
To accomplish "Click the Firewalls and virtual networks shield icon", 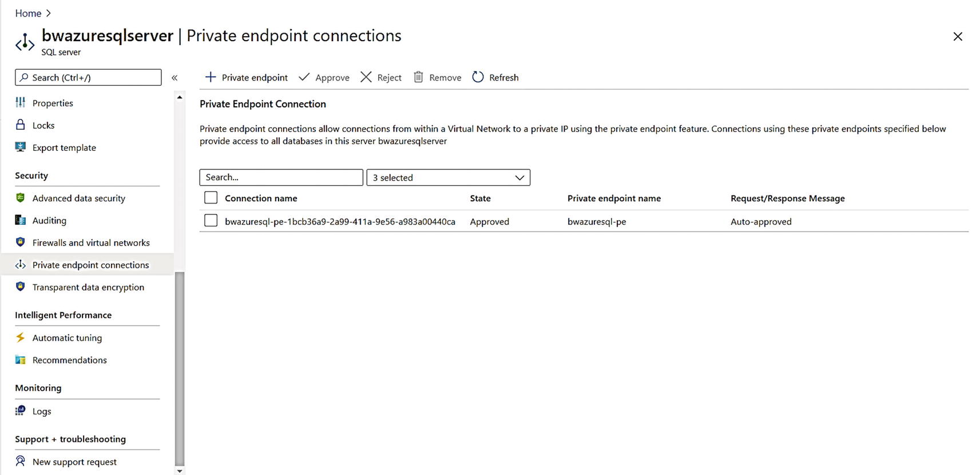I will pyautogui.click(x=21, y=242).
